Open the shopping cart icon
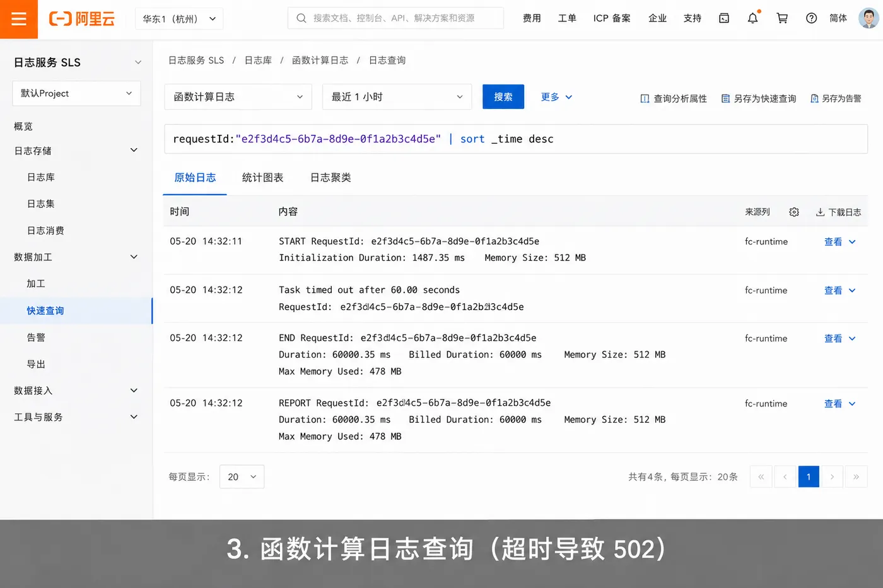Image resolution: width=883 pixels, height=588 pixels. click(x=782, y=18)
